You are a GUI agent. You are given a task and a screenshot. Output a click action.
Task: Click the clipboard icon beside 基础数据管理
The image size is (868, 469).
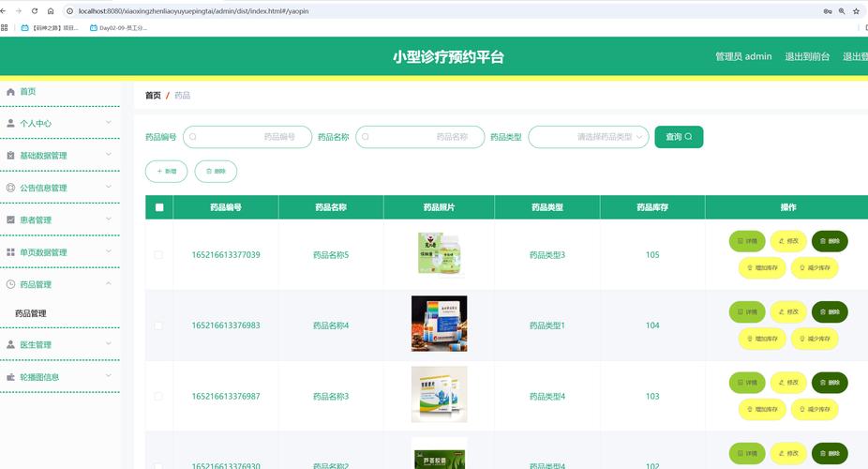[x=10, y=156]
